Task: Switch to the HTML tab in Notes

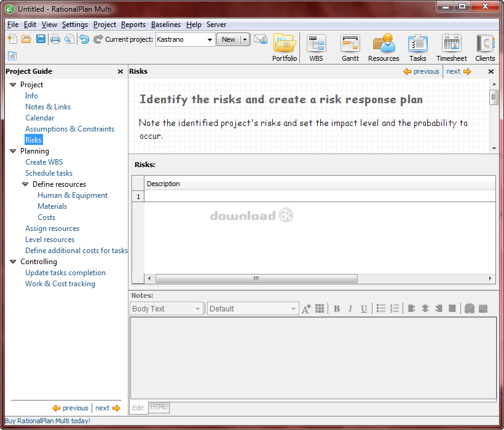Action: 159,407
